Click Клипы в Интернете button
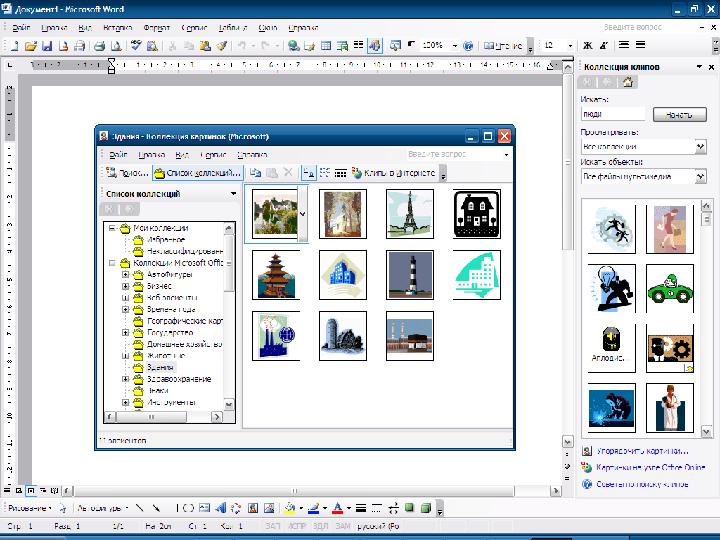Screen dimensions: 720x540 tap(394, 173)
